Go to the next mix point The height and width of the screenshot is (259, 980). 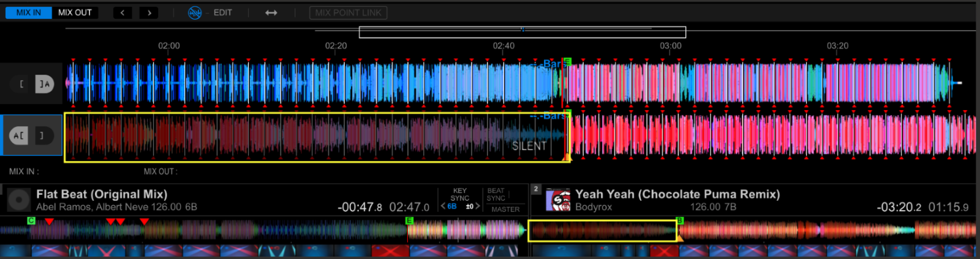click(149, 12)
